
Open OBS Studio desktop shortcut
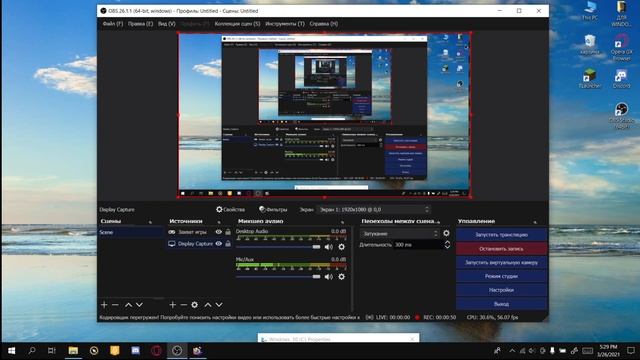click(621, 116)
